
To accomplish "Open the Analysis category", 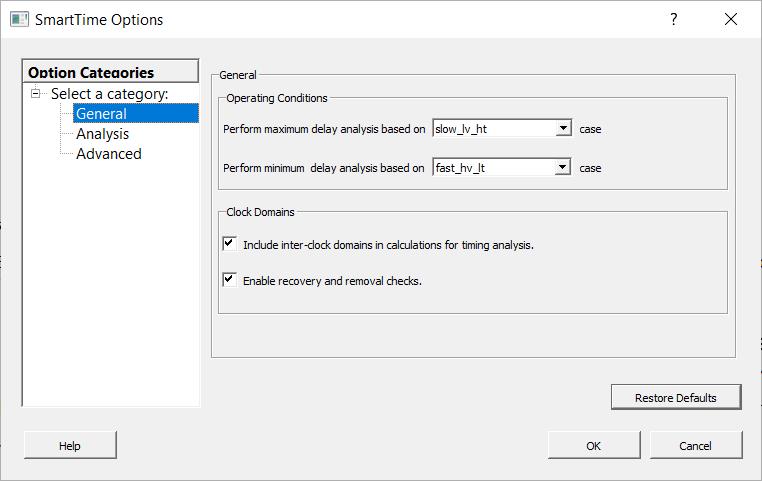I will 102,134.
